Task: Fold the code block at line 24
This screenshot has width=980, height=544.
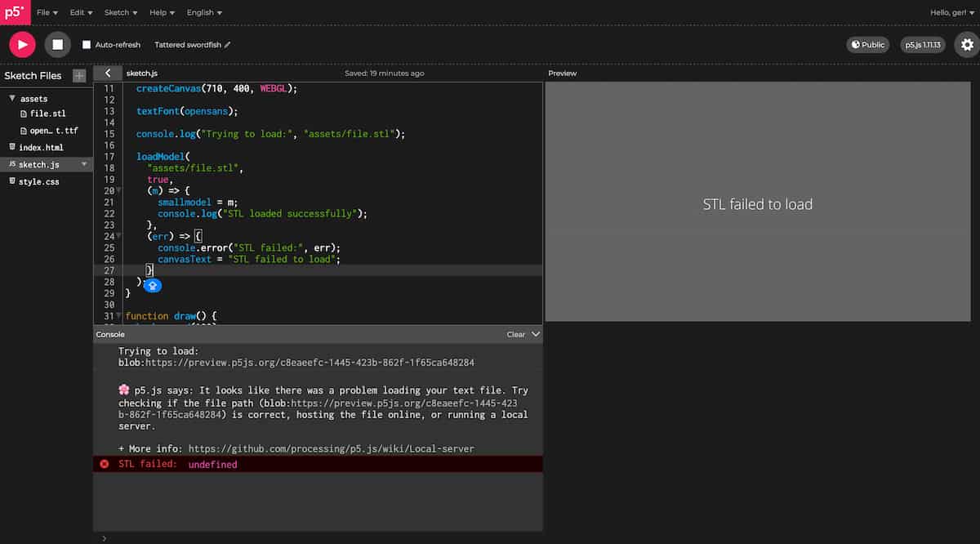Action: [119, 237]
